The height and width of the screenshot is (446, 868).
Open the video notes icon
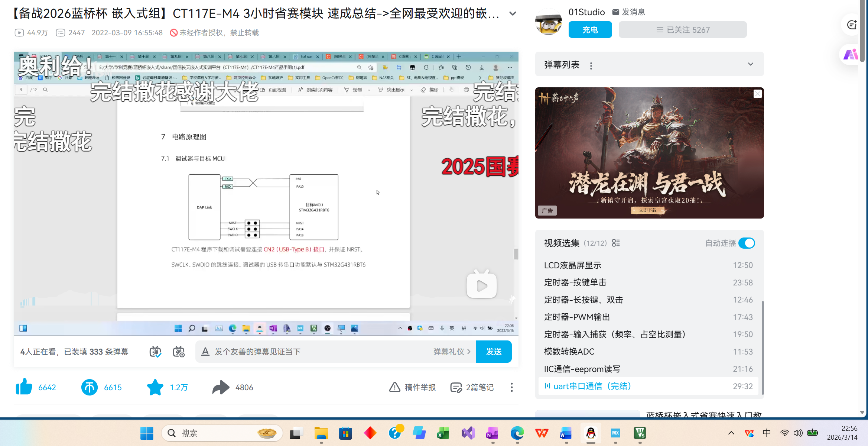[x=456, y=387]
